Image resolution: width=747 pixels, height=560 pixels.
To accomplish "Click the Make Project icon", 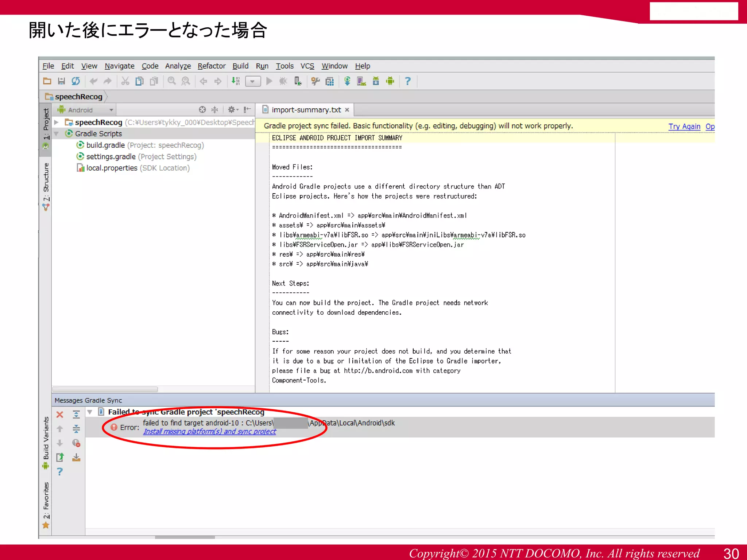I will click(x=236, y=81).
